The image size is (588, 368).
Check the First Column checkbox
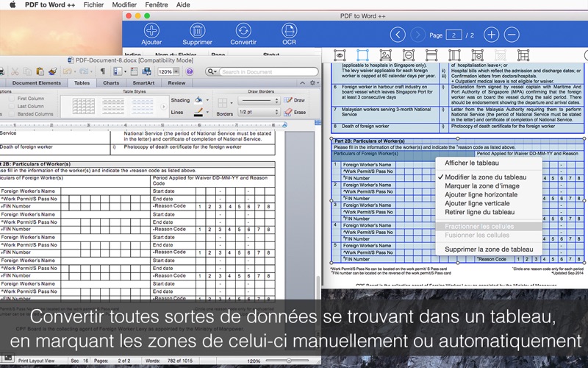click(12, 99)
